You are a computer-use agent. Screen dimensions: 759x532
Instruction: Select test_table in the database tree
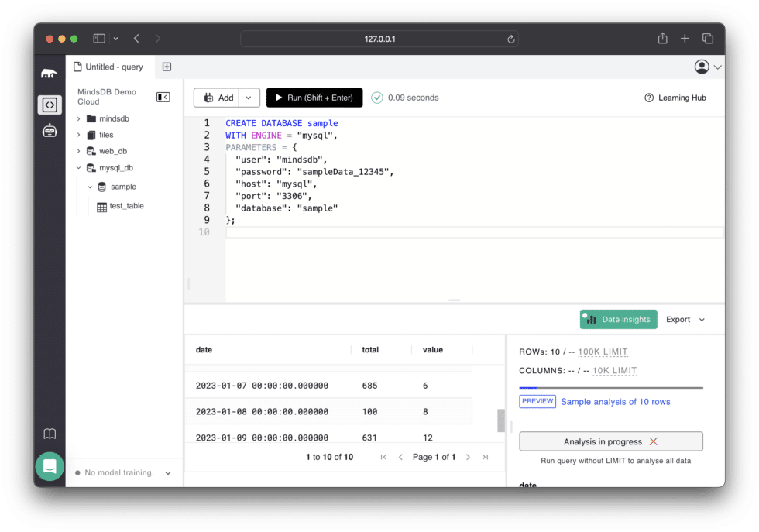126,206
